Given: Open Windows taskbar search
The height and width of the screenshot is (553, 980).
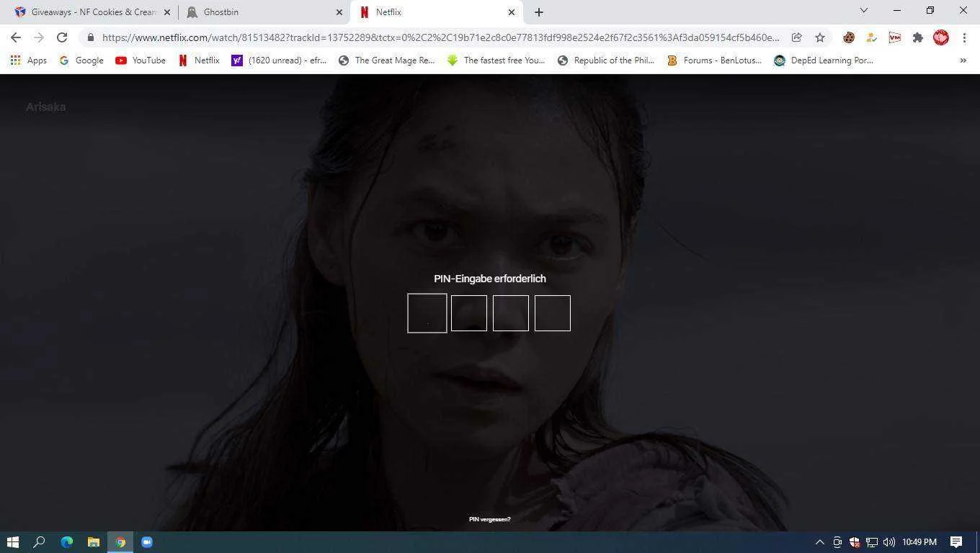Looking at the screenshot, I should [40, 542].
